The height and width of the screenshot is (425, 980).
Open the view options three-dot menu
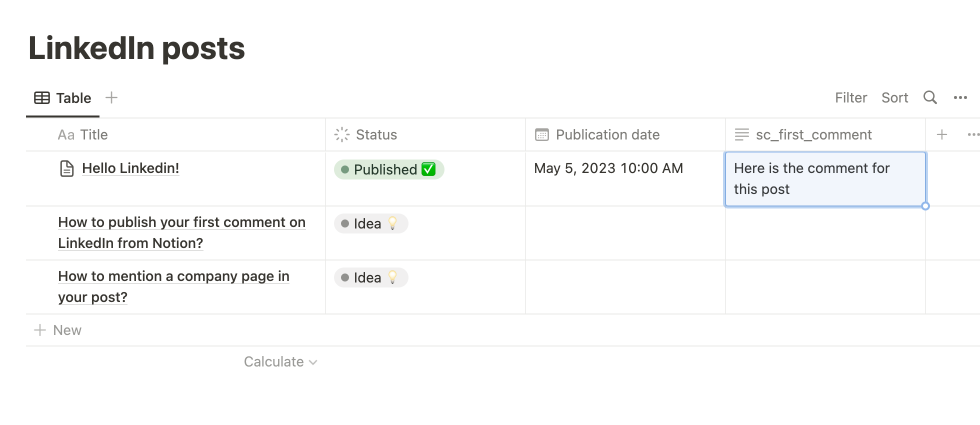[x=960, y=98]
